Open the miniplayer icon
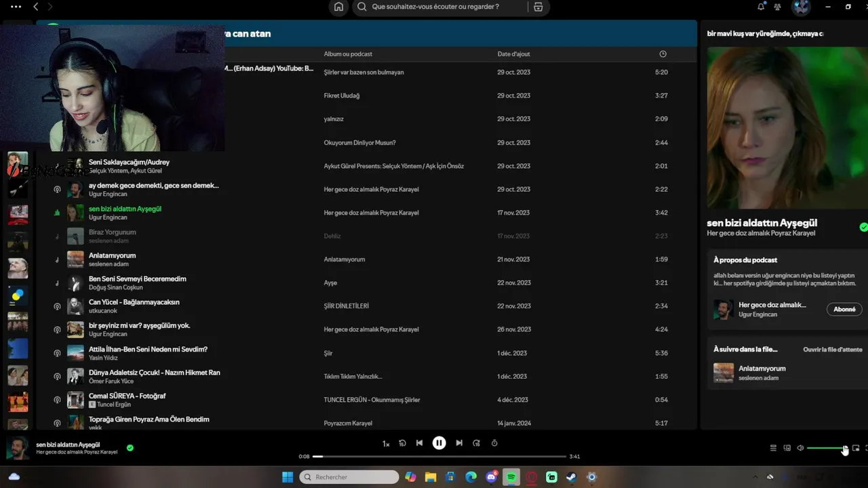868x488 pixels. click(x=856, y=448)
